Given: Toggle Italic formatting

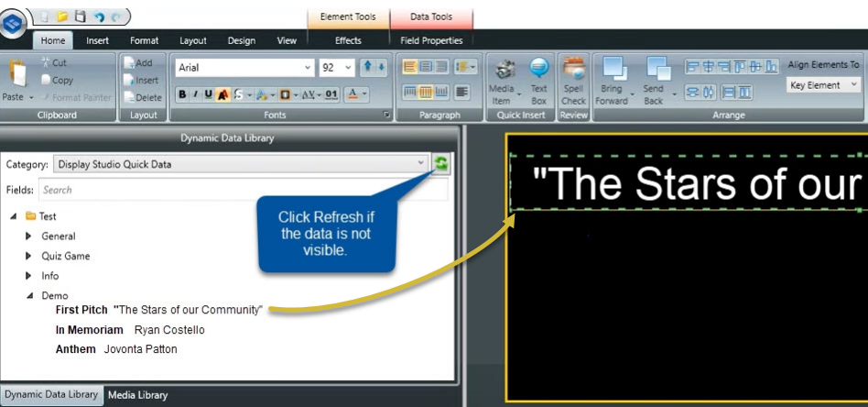Looking at the screenshot, I should click(x=195, y=94).
